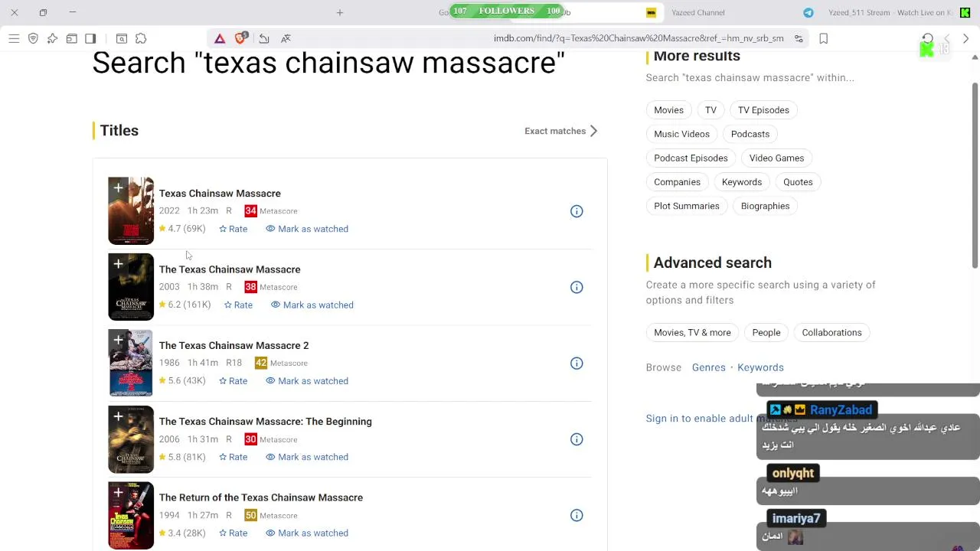Open advanced search for People
The width and height of the screenshot is (980, 551).
[x=766, y=333]
